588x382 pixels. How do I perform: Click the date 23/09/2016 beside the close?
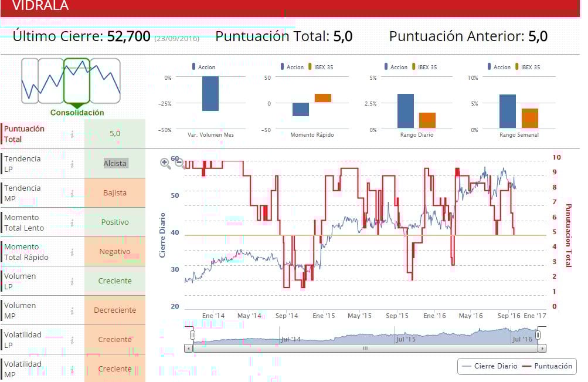click(176, 38)
